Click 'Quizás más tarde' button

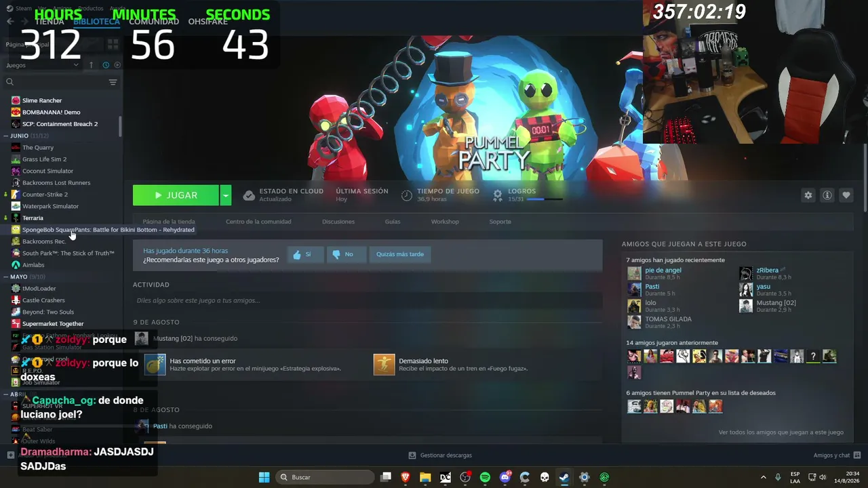(400, 254)
